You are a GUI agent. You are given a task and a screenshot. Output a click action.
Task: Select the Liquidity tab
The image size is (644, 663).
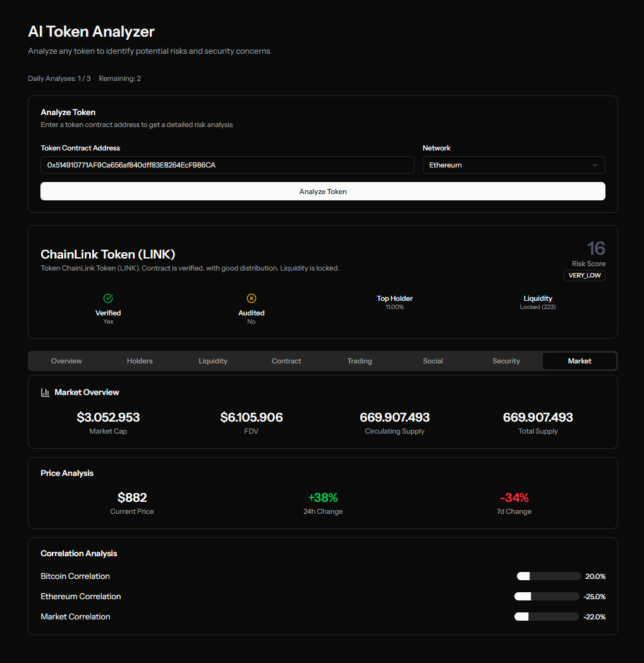tap(213, 361)
